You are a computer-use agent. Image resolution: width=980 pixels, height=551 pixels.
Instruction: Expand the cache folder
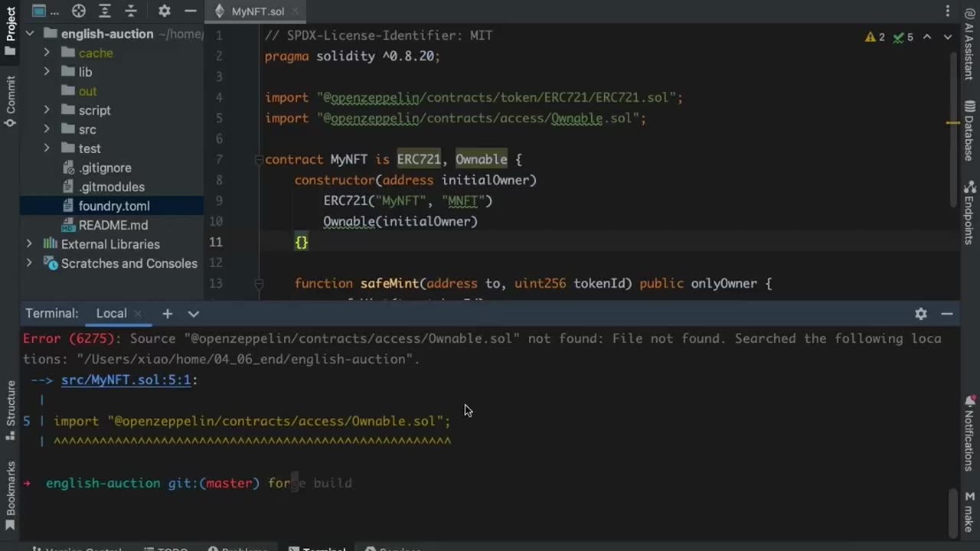[x=47, y=53]
